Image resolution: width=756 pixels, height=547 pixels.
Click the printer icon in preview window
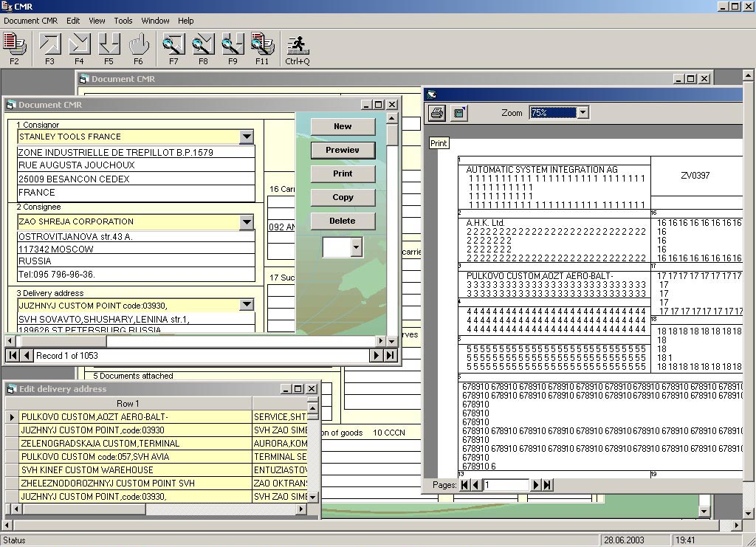pyautogui.click(x=437, y=113)
